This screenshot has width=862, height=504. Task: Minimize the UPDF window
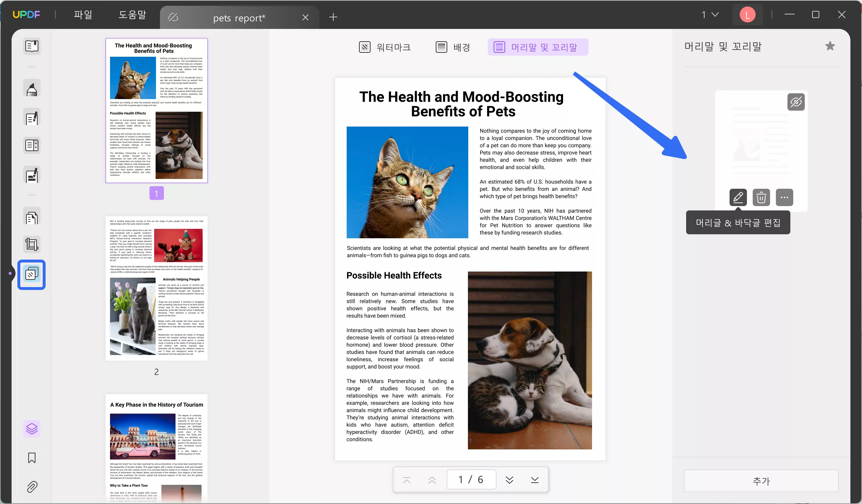click(x=790, y=14)
